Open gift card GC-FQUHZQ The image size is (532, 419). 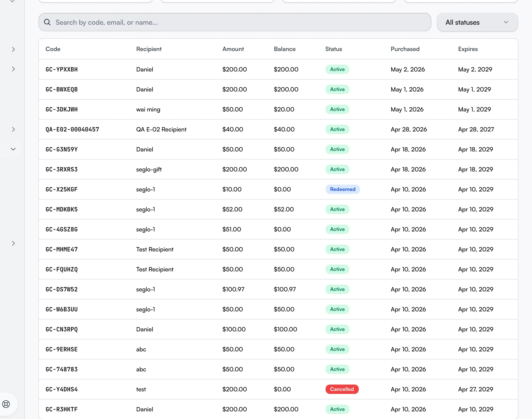click(x=61, y=269)
